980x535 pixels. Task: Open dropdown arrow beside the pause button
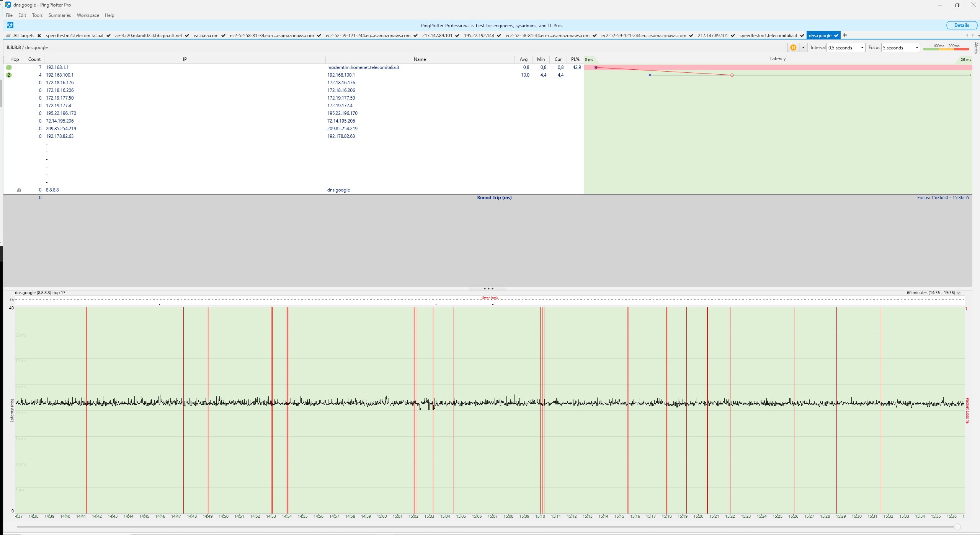(803, 47)
